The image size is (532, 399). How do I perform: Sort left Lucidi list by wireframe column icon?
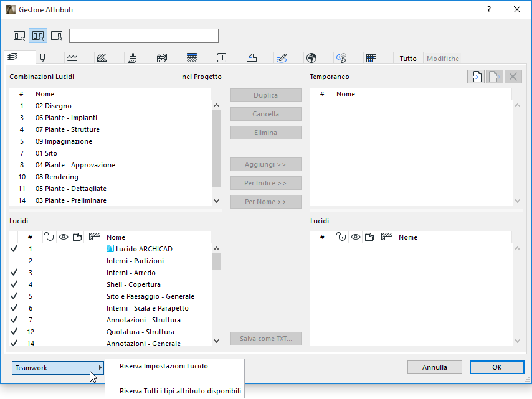(94, 237)
